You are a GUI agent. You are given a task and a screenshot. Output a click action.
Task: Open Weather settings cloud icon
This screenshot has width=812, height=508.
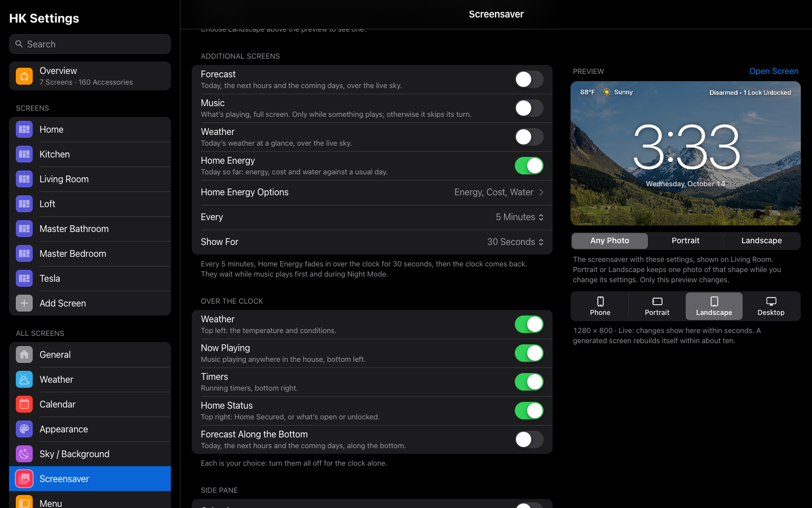point(24,379)
